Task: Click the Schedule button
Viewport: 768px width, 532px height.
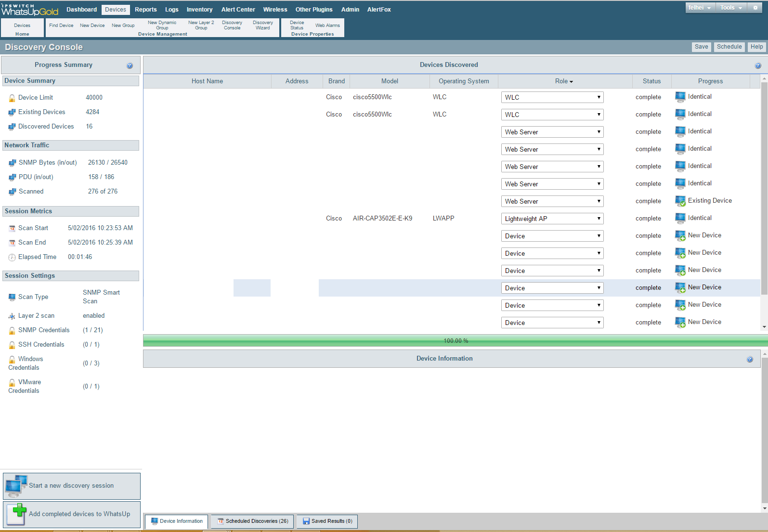Action: click(x=729, y=47)
